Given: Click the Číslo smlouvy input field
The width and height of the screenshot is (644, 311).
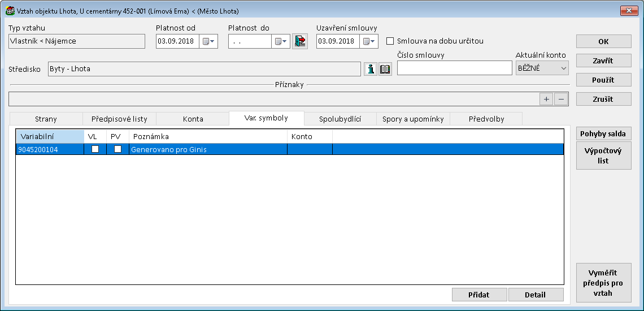Looking at the screenshot, I should pos(454,68).
